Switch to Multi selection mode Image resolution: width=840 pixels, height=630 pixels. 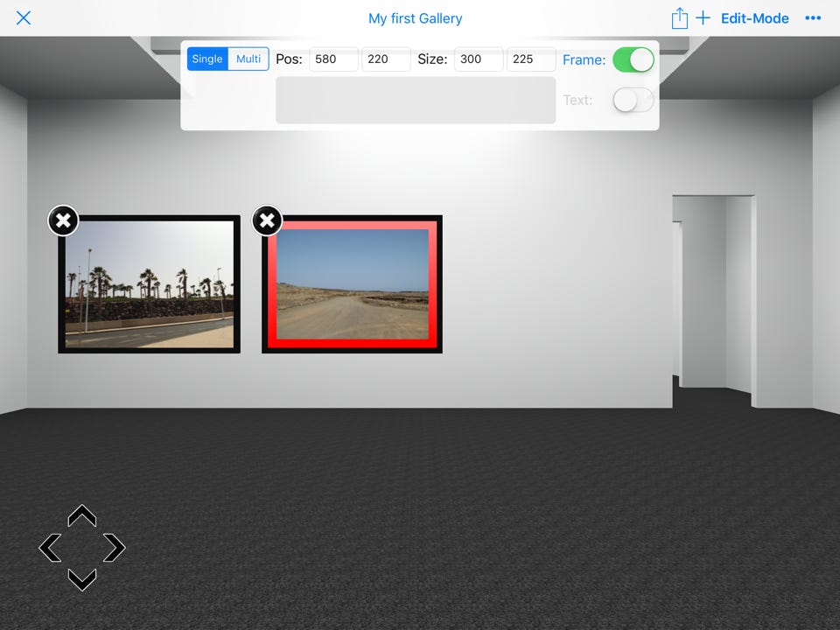click(248, 59)
